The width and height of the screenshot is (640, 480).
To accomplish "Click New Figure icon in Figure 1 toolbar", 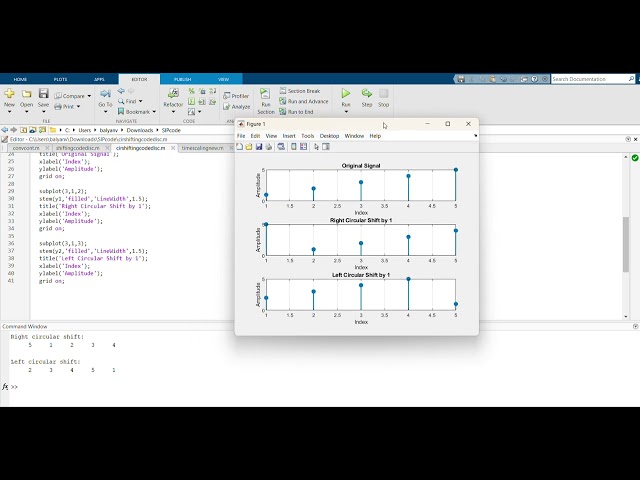I will (240, 147).
